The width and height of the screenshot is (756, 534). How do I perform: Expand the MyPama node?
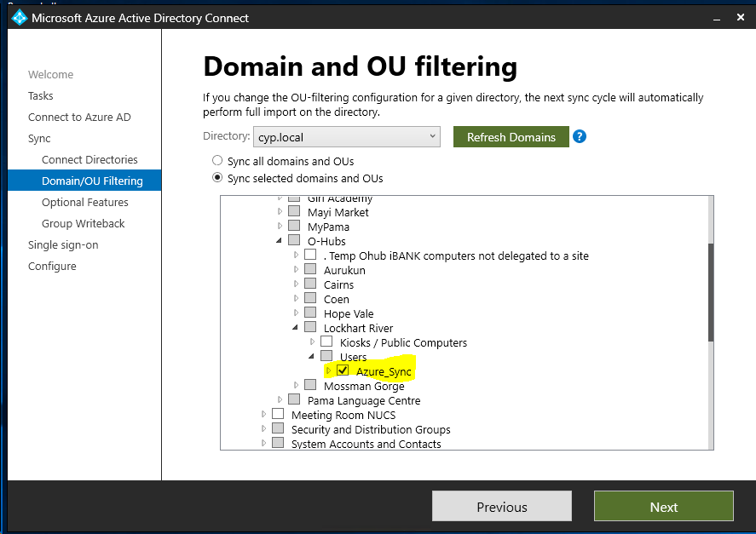280,226
